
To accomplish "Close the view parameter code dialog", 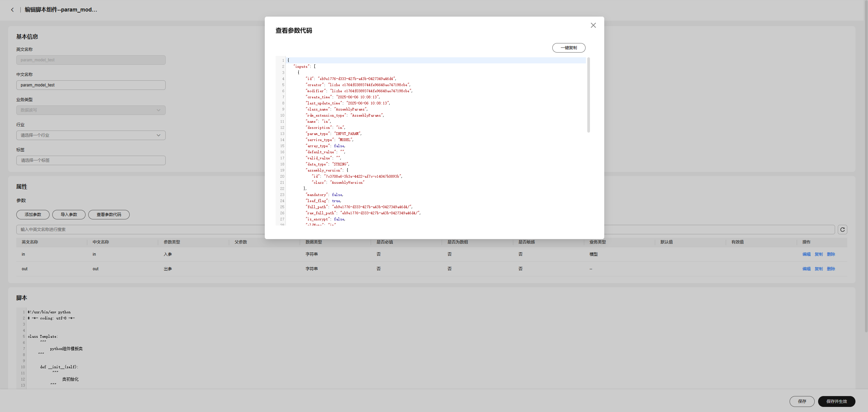I will click(x=593, y=25).
